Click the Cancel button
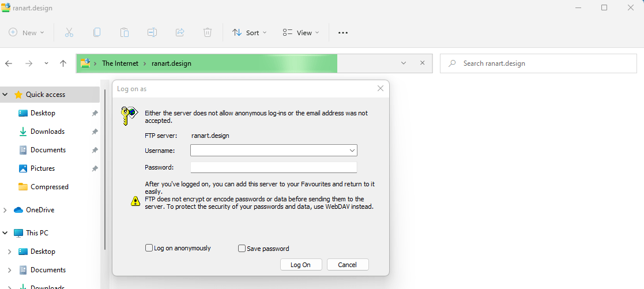 pos(348,265)
